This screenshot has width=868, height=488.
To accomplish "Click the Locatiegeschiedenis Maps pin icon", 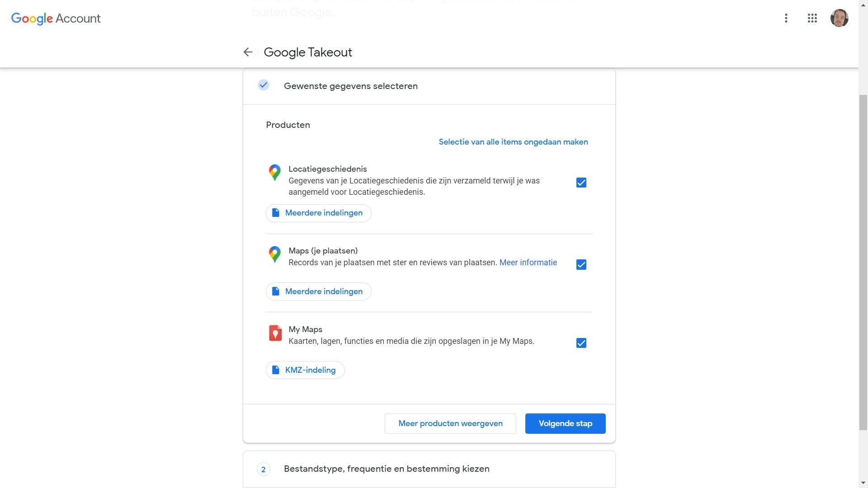I will click(x=274, y=173).
